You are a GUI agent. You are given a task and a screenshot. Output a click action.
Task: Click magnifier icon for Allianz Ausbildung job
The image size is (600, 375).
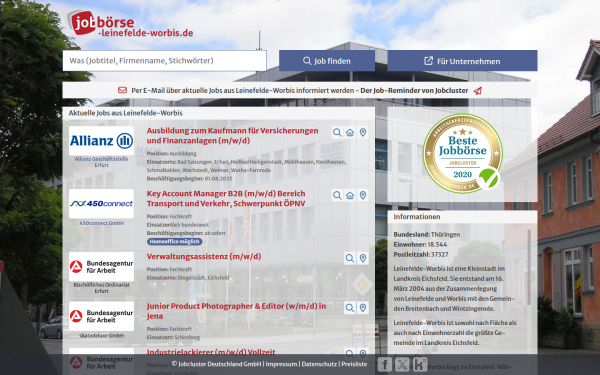click(337, 132)
